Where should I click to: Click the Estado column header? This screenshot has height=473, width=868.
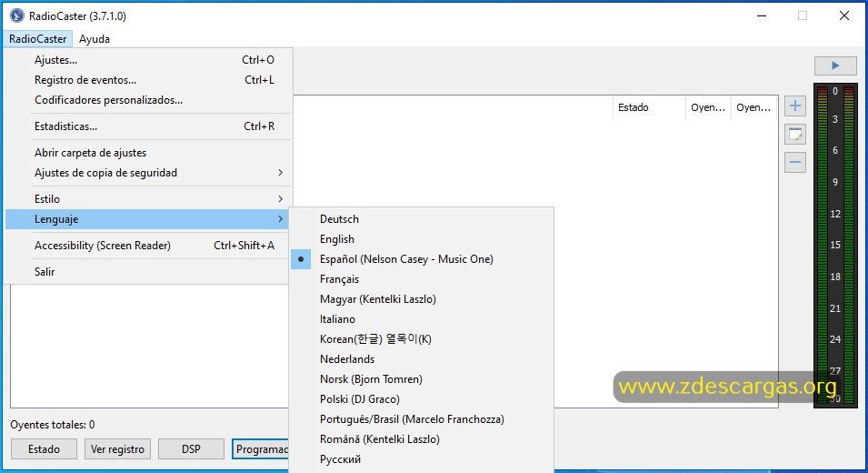pyautogui.click(x=649, y=107)
